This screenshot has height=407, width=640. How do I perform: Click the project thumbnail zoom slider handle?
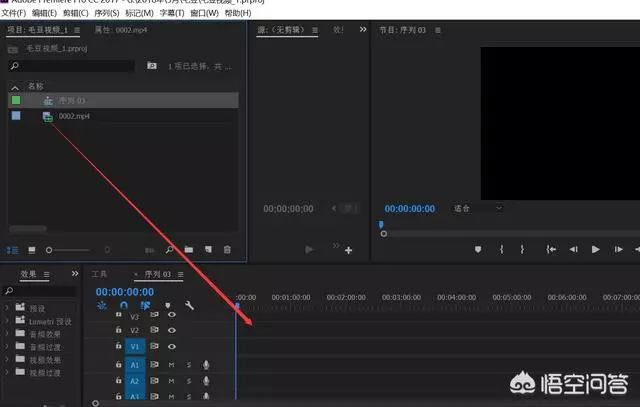click(49, 250)
